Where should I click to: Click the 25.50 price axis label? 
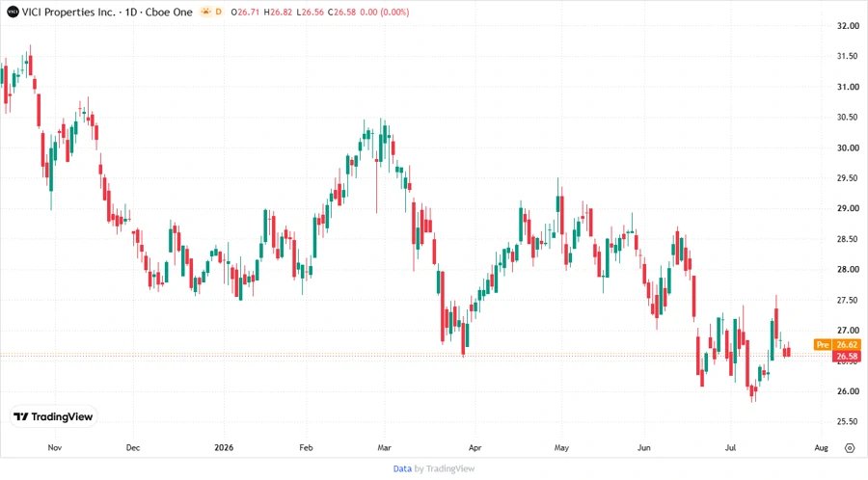pyautogui.click(x=848, y=422)
